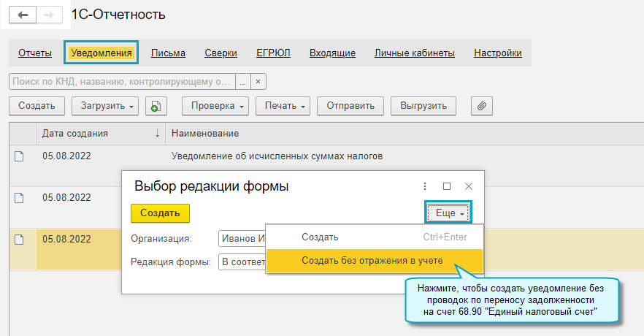Screen dimensions: 644x336
Task: Expand the Проверка dropdown
Action: point(215,106)
